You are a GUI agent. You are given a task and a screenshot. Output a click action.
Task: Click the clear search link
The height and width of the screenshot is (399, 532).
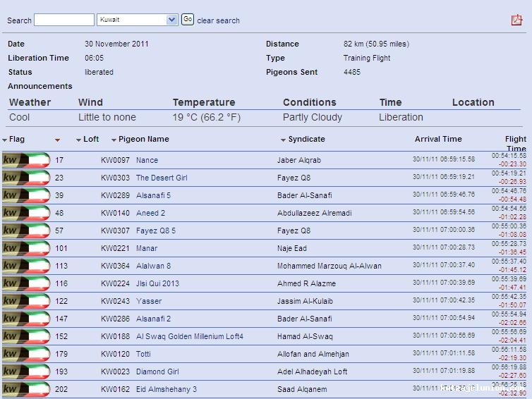coord(218,20)
